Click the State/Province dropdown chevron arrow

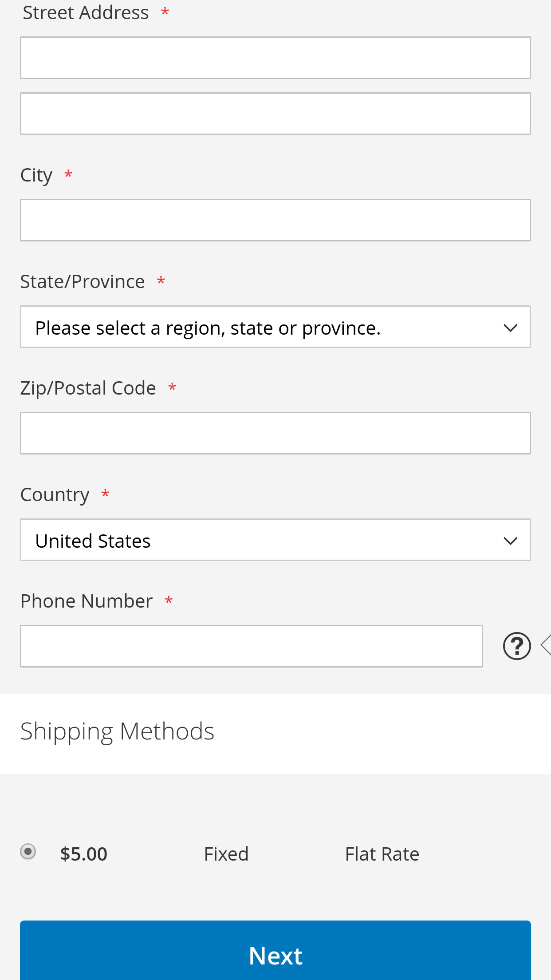click(511, 328)
